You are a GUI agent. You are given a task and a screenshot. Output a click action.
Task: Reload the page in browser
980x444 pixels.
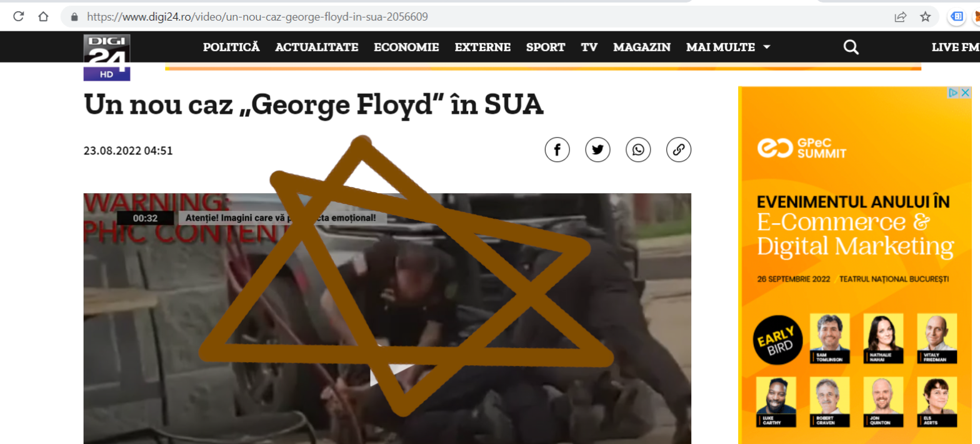pos(19,16)
